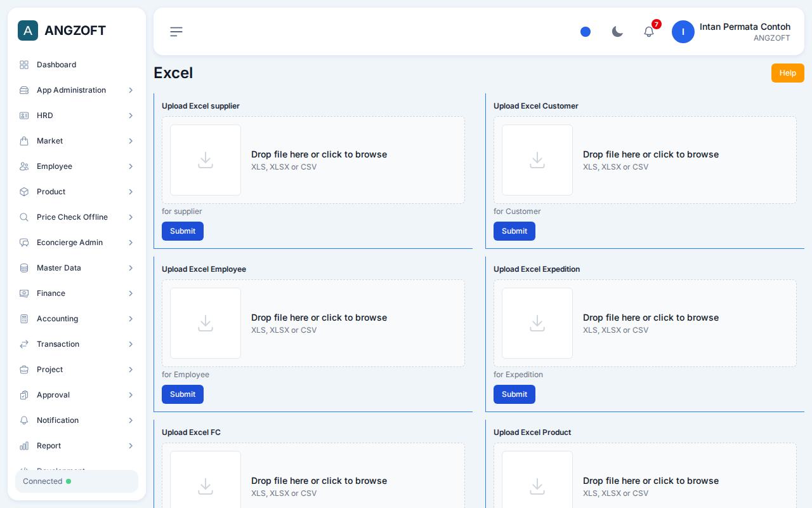Click the Finance sidebar icon
The width and height of the screenshot is (812, 508).
(24, 293)
